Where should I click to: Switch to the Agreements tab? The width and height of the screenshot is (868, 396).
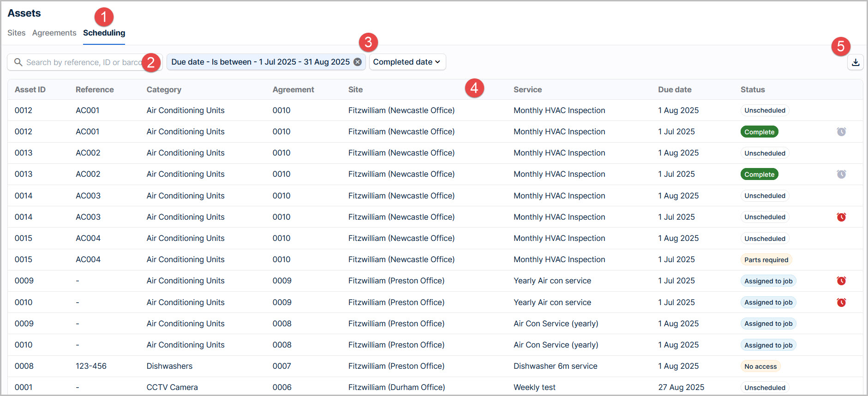click(54, 33)
